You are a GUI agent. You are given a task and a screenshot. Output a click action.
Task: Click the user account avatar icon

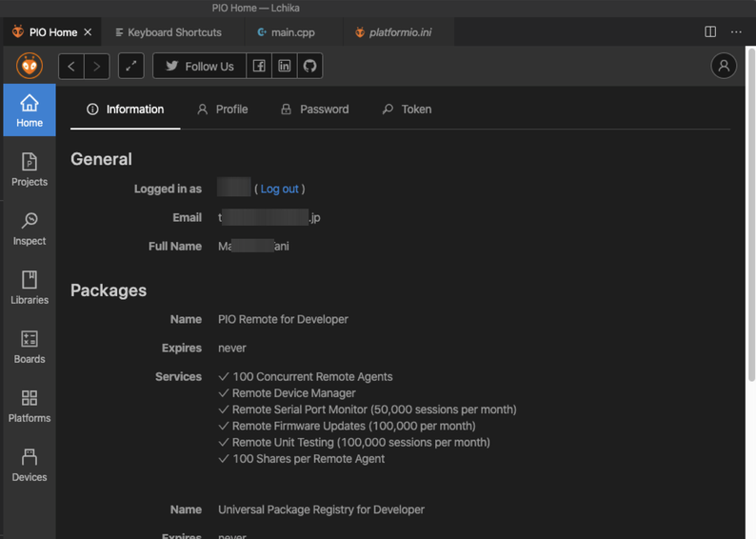pyautogui.click(x=724, y=66)
